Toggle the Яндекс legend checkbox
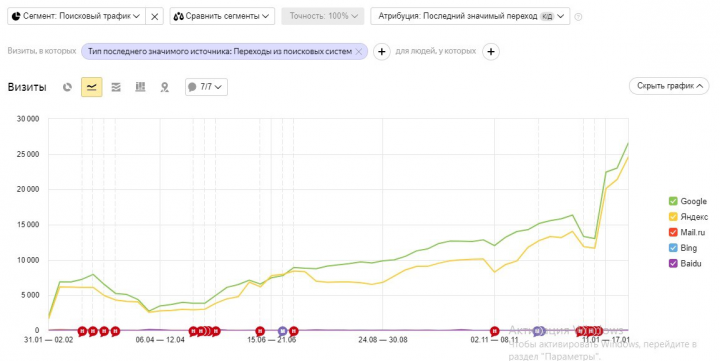 673,217
